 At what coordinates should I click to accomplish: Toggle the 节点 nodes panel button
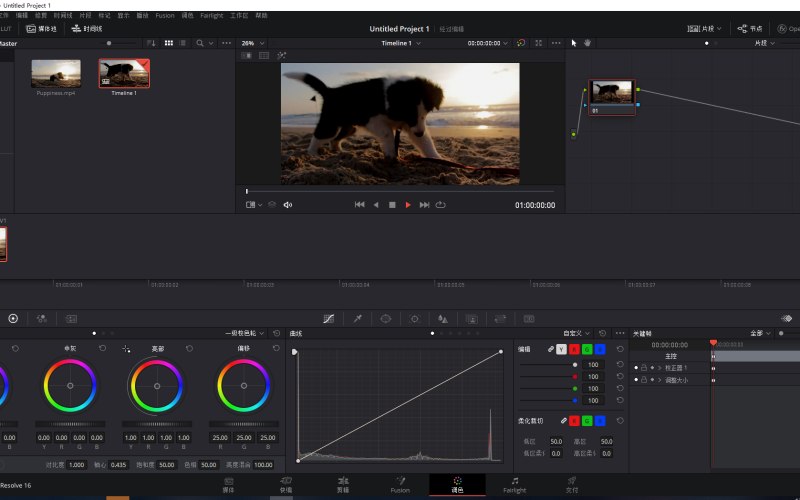point(750,29)
